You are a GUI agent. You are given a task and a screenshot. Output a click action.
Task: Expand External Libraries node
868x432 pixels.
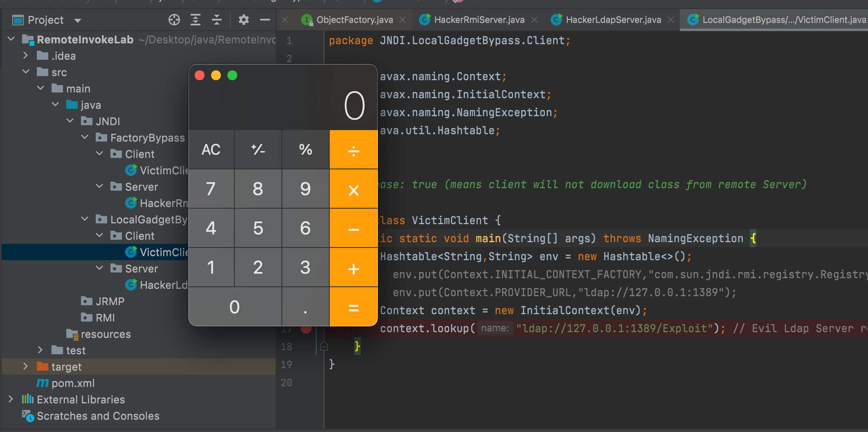(11, 399)
